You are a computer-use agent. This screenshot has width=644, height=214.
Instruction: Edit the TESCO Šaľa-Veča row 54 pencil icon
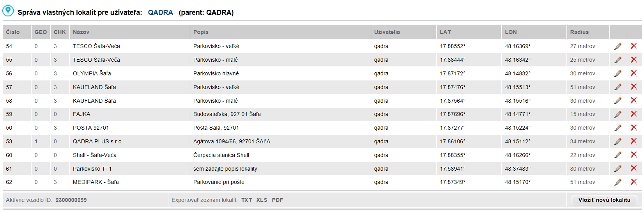pos(617,46)
